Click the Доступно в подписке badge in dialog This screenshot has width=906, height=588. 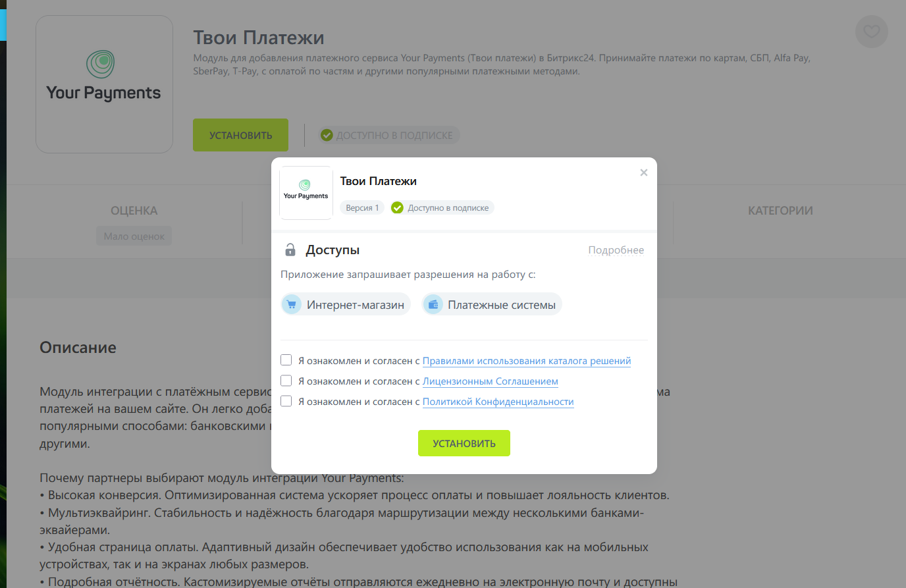pos(442,207)
